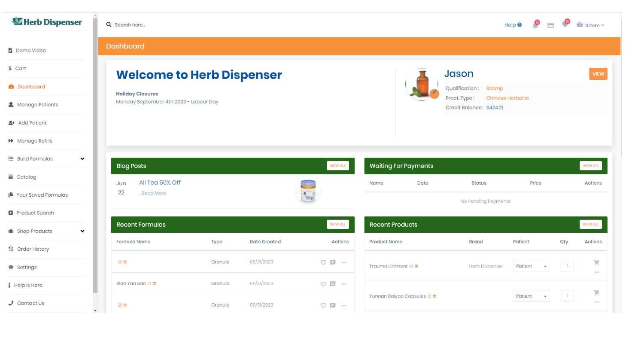Click the Jason profile picture
Image resolution: width=644 pixels, height=344 pixels.
click(422, 84)
